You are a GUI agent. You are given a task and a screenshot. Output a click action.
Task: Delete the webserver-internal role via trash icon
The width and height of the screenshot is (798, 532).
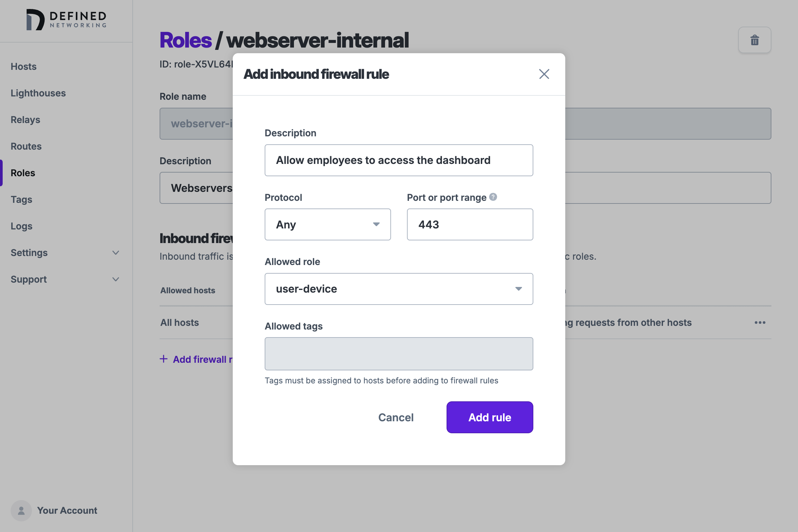click(x=754, y=40)
